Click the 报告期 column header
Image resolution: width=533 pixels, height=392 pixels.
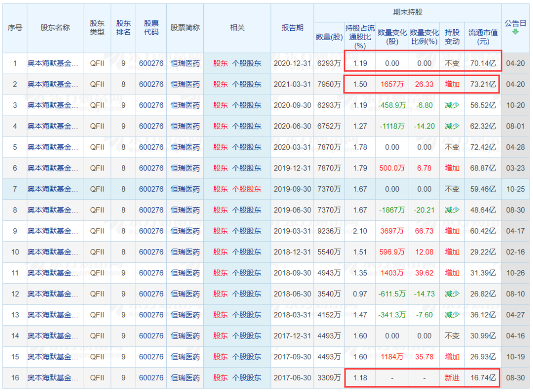[x=292, y=28]
